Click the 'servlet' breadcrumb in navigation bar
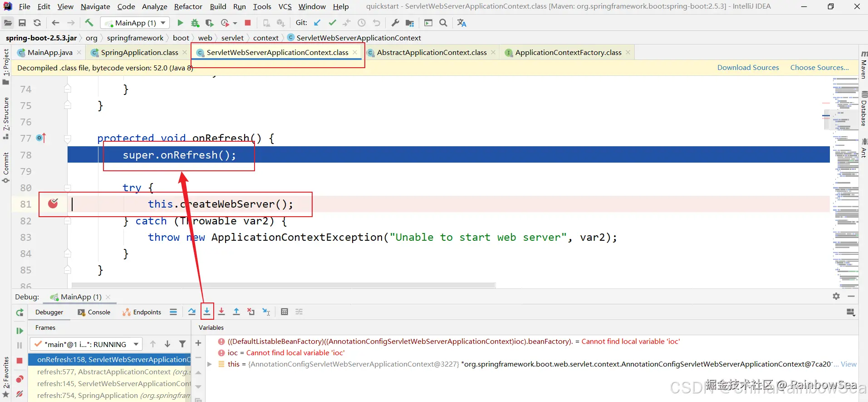Viewport: 868px width, 402px height. [232, 38]
